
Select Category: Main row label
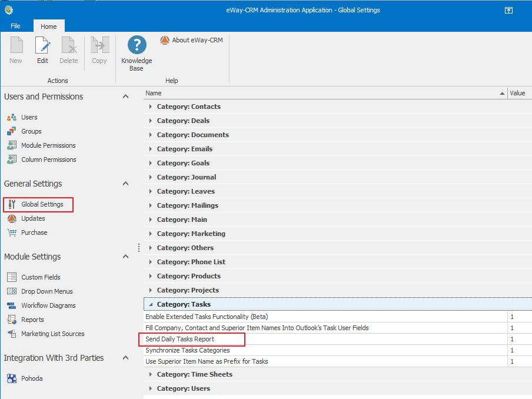click(182, 220)
